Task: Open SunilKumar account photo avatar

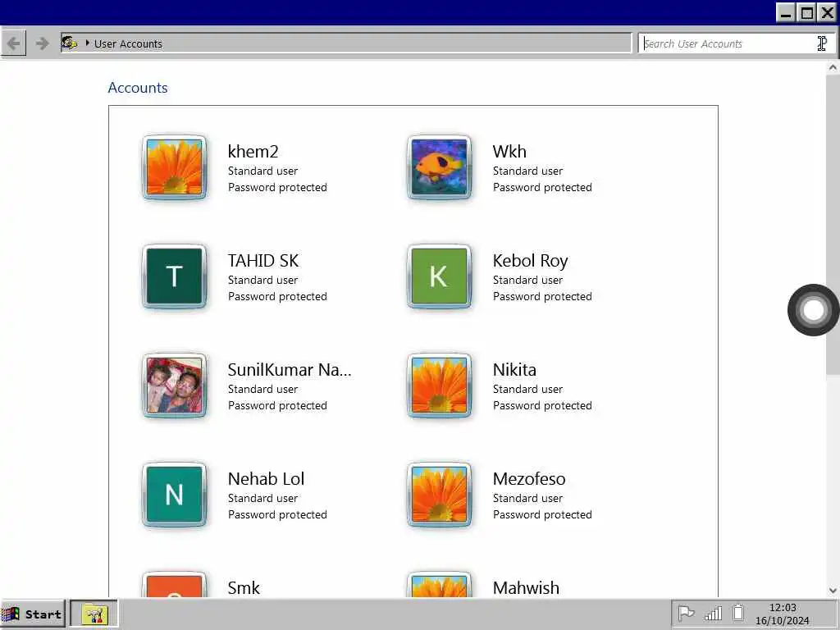Action: coord(174,386)
